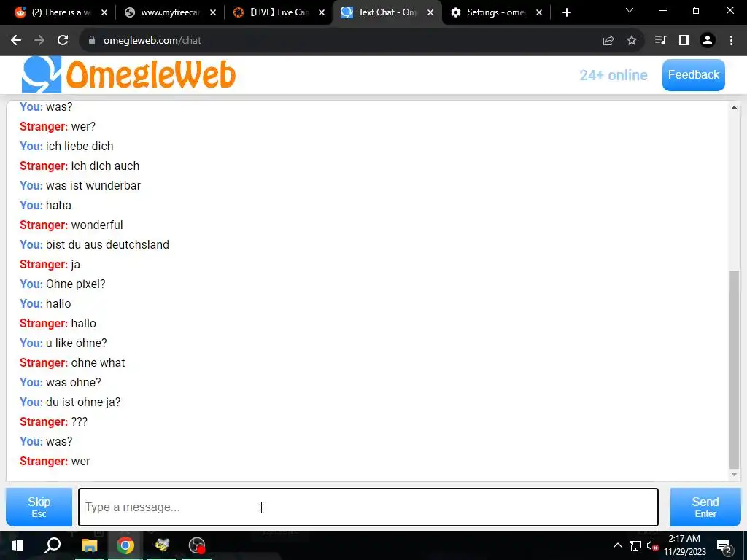Open media control icon in toolbar
This screenshot has width=747, height=560.
coord(660,41)
